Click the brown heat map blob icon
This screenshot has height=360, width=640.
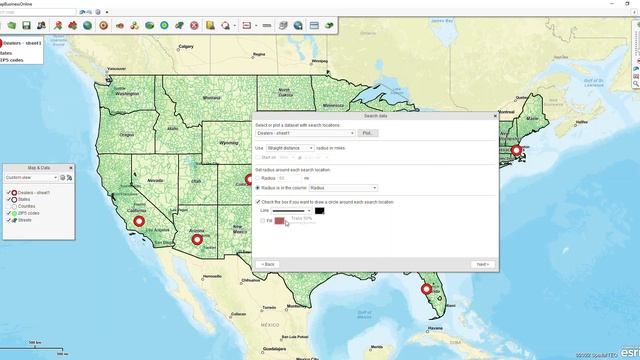click(x=120, y=25)
